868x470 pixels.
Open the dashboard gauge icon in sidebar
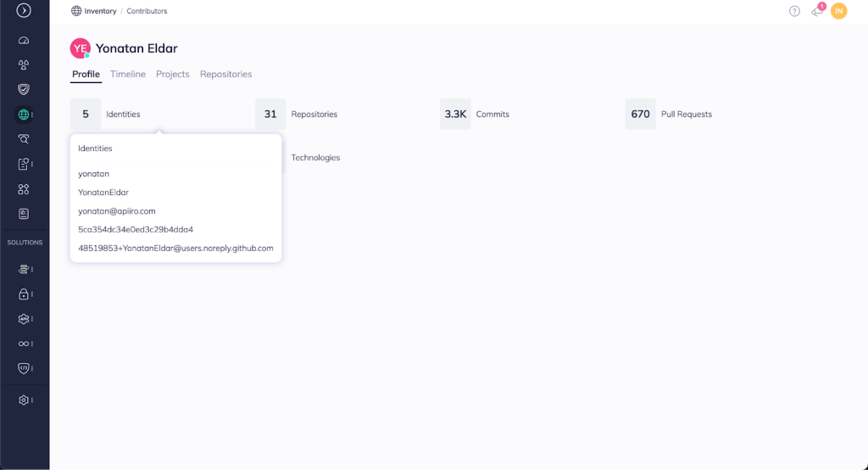click(24, 41)
